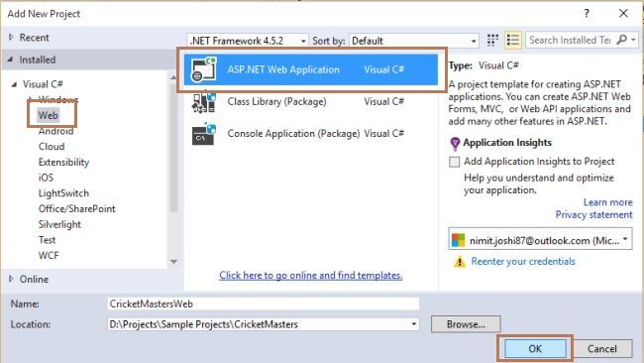Click the category tree scrollbar up arrow
This screenshot has width=644, height=363.
173,77
